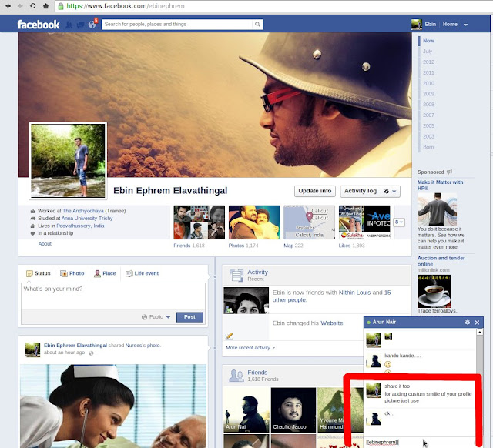Open Anna University Trichy link
This screenshot has height=448, width=493.
[87, 218]
